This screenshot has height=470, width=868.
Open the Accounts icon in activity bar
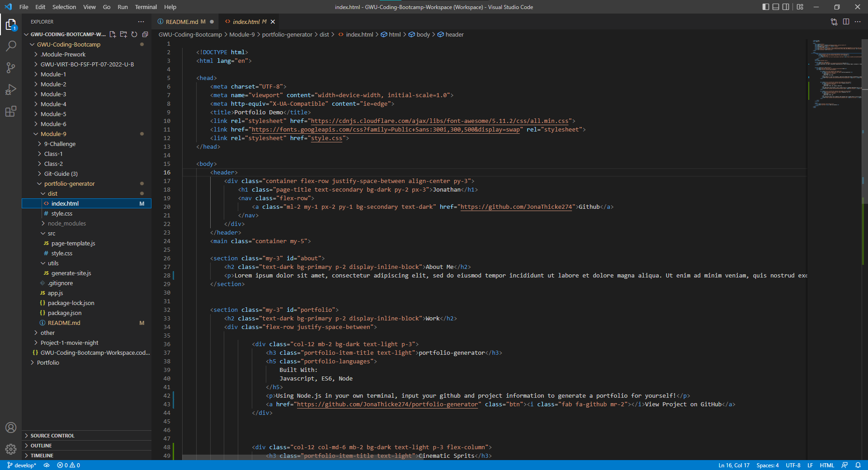[x=11, y=428]
